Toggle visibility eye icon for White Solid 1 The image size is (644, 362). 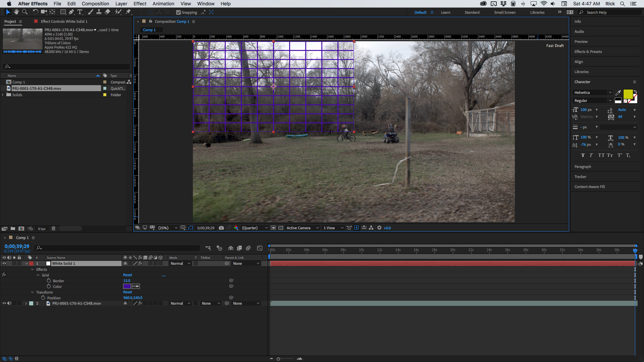[x=4, y=263]
